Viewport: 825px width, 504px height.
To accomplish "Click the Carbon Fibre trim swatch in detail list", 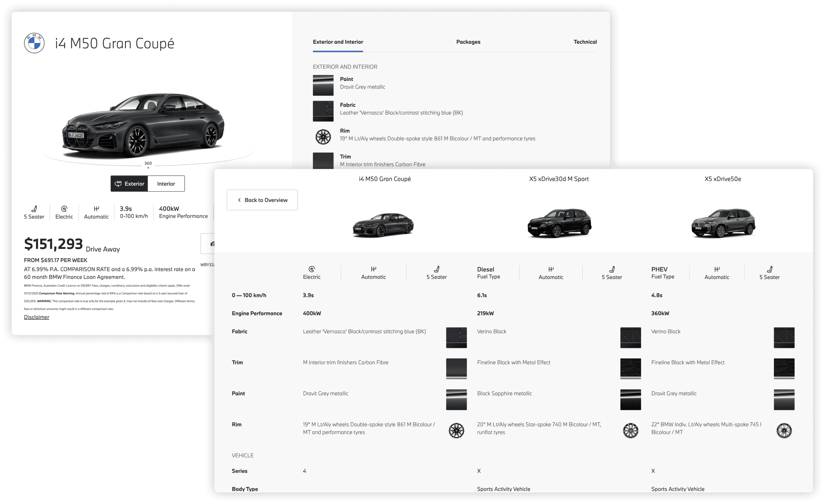I will point(323,161).
